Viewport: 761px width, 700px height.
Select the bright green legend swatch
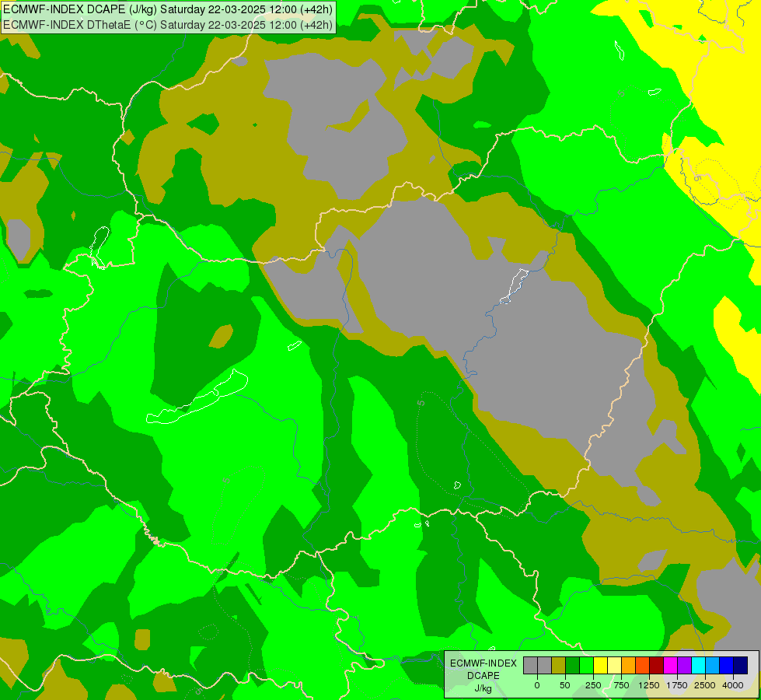[586, 665]
